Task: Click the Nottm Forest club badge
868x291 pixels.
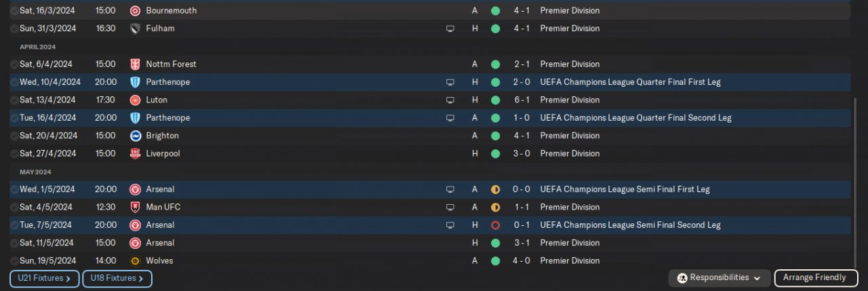Action: [x=135, y=64]
